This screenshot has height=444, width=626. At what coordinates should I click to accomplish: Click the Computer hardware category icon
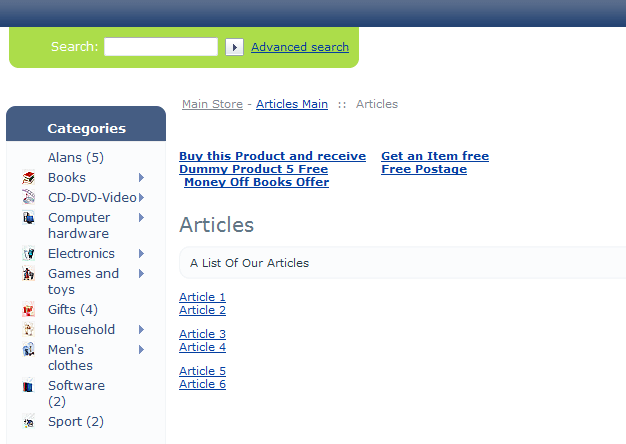click(28, 218)
